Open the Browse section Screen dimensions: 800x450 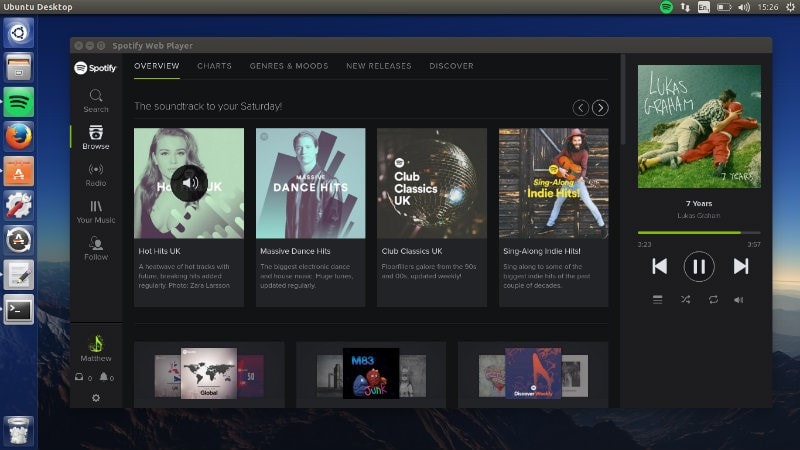tap(96, 137)
